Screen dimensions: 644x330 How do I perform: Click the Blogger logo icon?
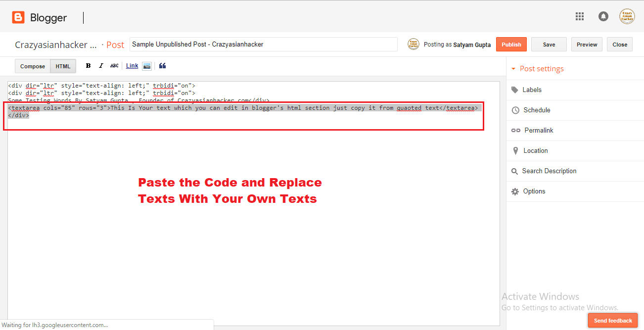click(18, 17)
